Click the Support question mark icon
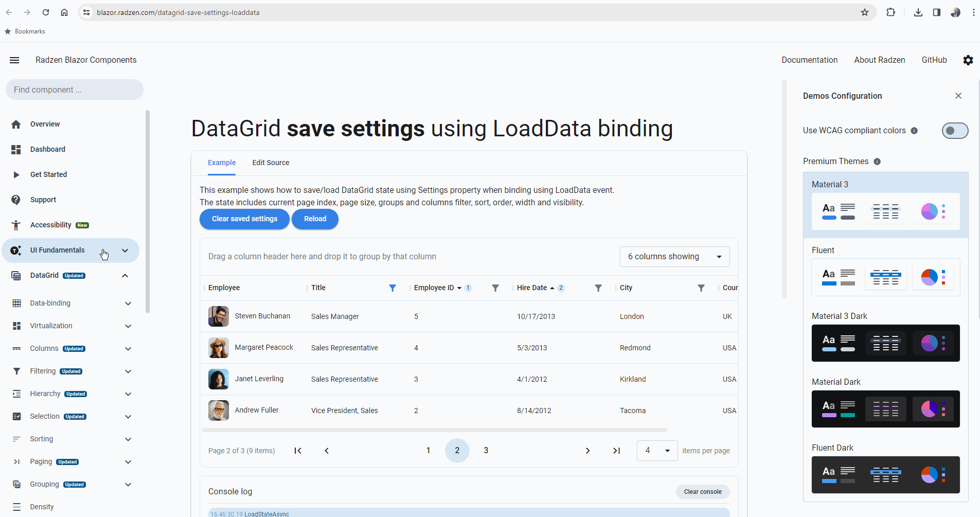This screenshot has height=517, width=980. pyautogui.click(x=16, y=200)
